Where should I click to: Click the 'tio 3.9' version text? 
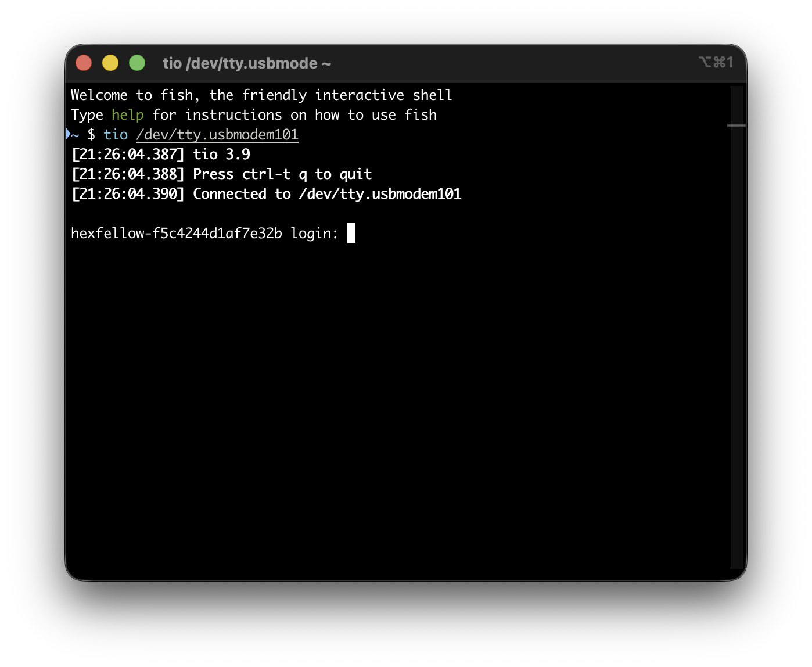coord(221,155)
